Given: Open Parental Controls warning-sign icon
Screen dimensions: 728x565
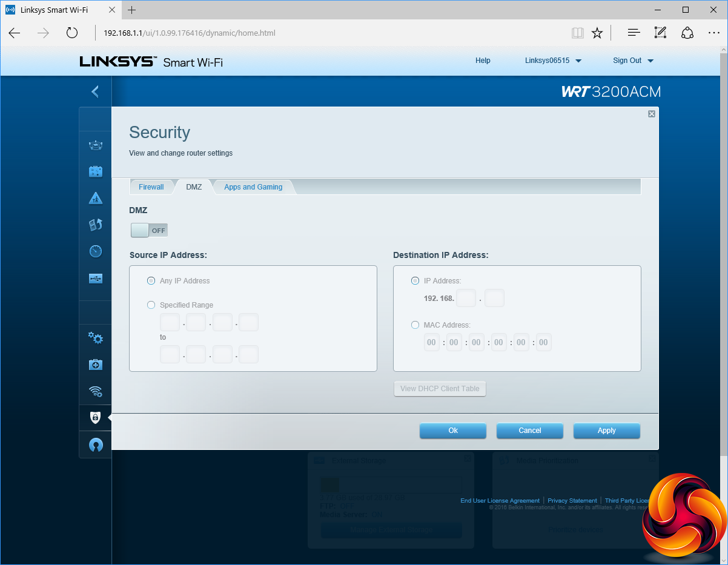Looking at the screenshot, I should coord(96,198).
